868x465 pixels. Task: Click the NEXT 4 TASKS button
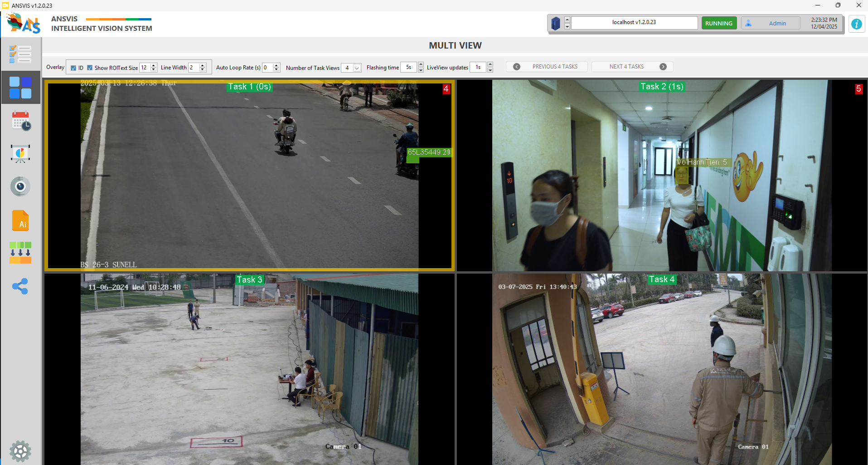tap(632, 67)
